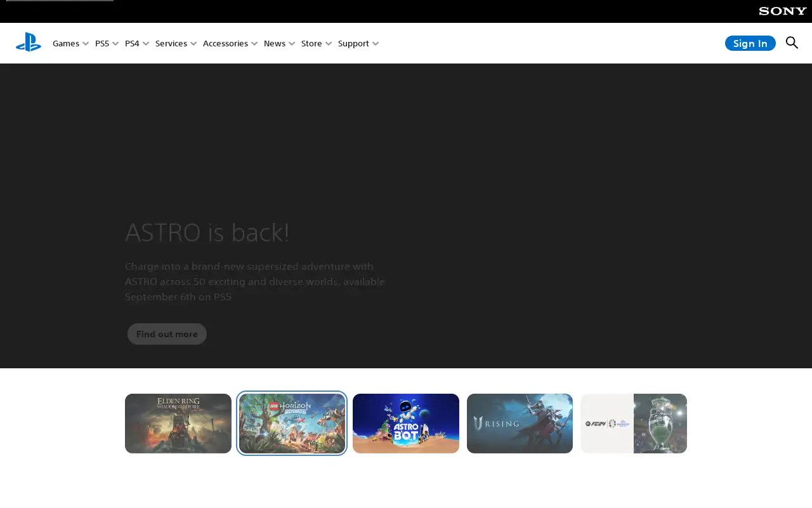Open the PS4 menu
The image size is (812, 508).
(132, 43)
